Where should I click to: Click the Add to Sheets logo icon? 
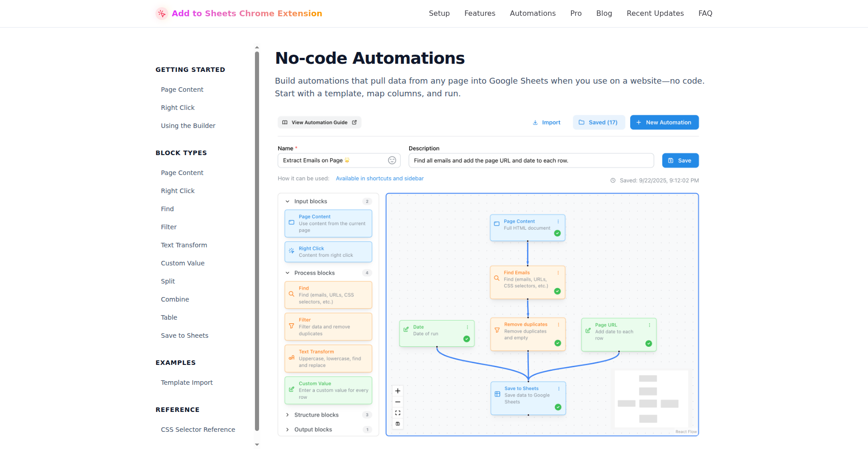161,14
